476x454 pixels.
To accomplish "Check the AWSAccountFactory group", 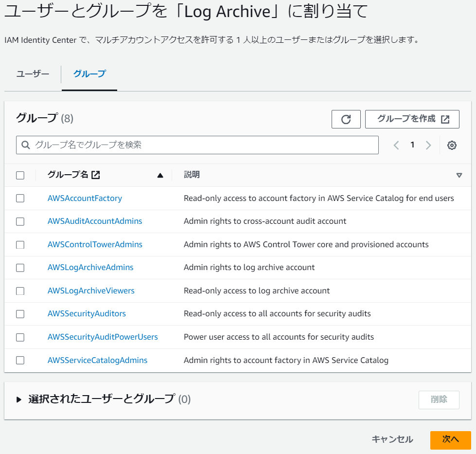I will point(20,199).
